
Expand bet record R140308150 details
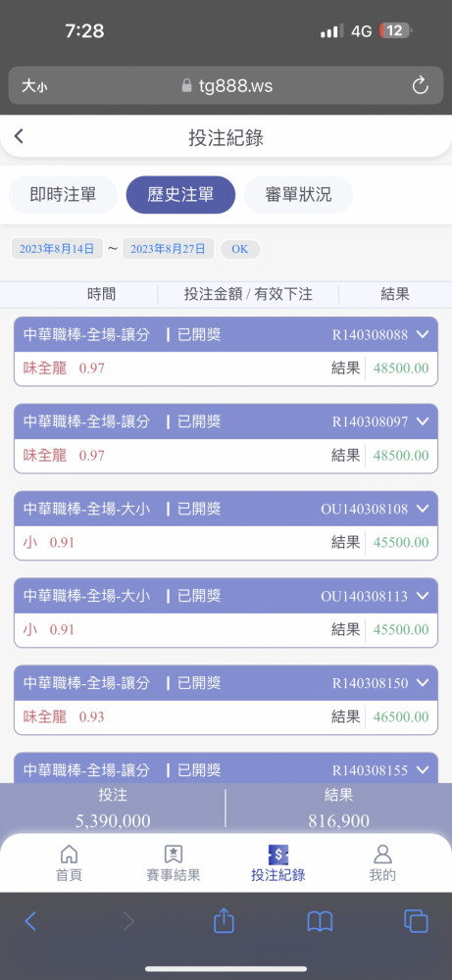coord(423,683)
